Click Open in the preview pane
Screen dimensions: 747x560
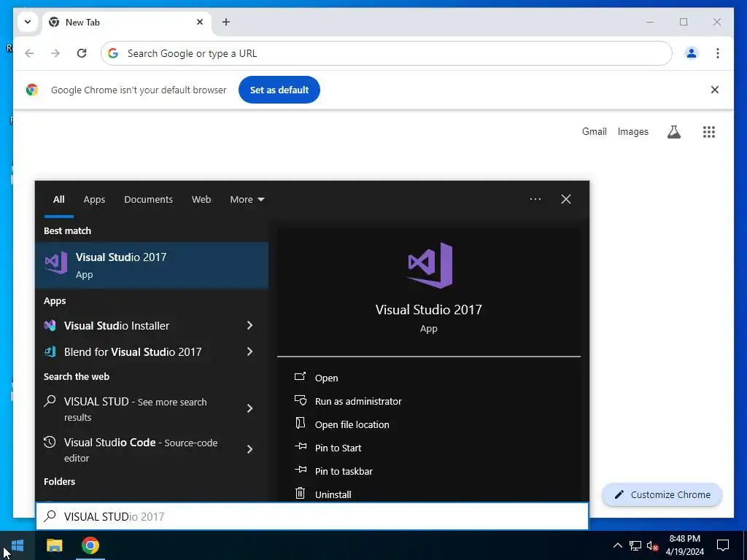click(326, 378)
